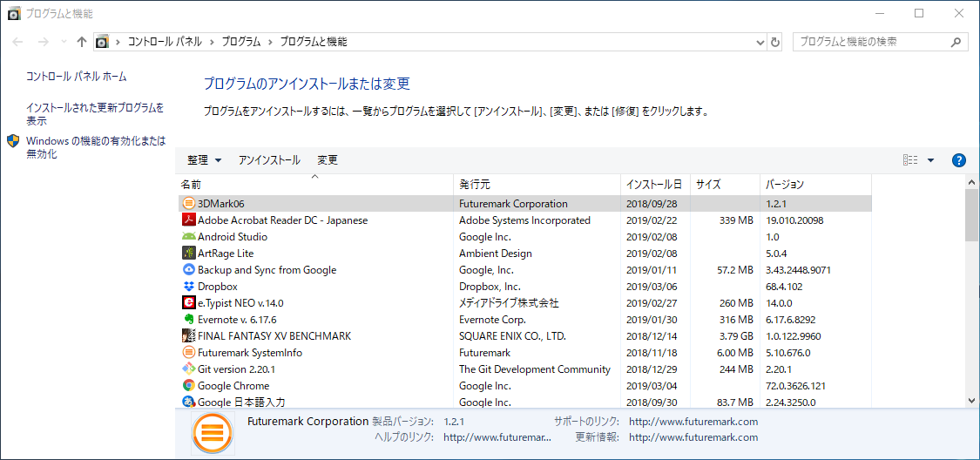Click プログラム breadcrumb in address bar
The width and height of the screenshot is (980, 460).
tap(240, 42)
